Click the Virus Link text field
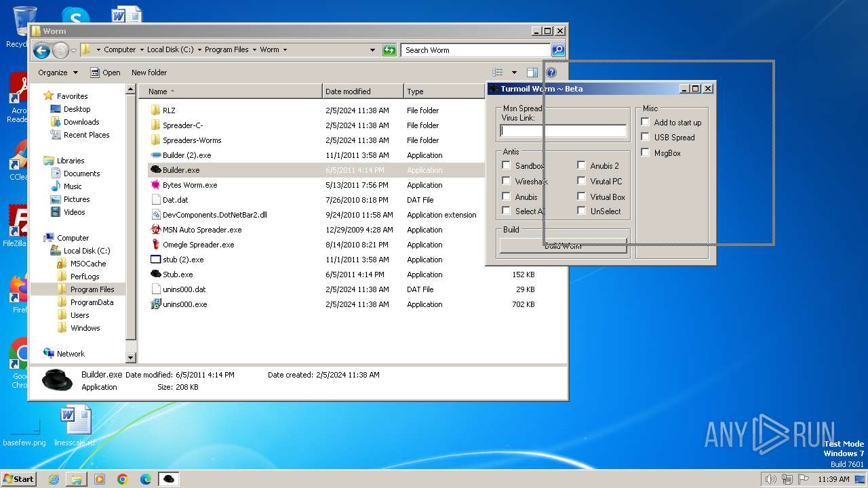 coord(564,131)
